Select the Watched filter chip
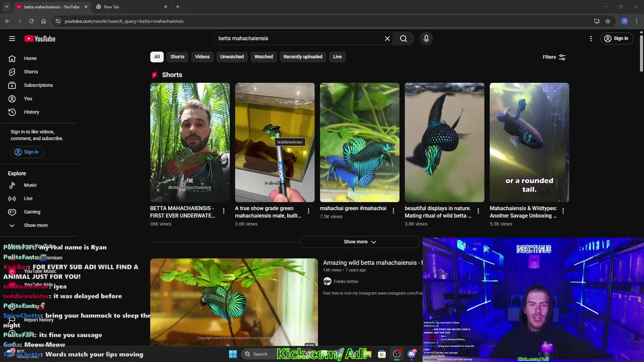This screenshot has height=362, width=644. click(264, 57)
